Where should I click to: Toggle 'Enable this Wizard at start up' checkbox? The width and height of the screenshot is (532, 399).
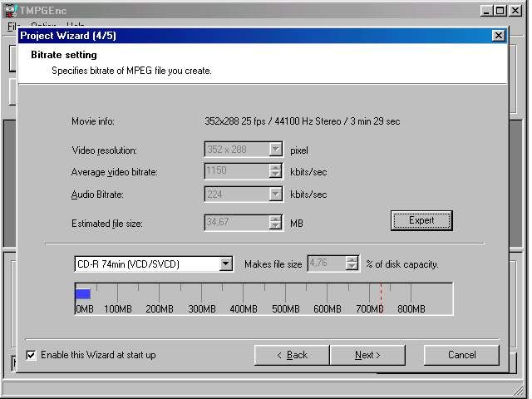click(32, 355)
